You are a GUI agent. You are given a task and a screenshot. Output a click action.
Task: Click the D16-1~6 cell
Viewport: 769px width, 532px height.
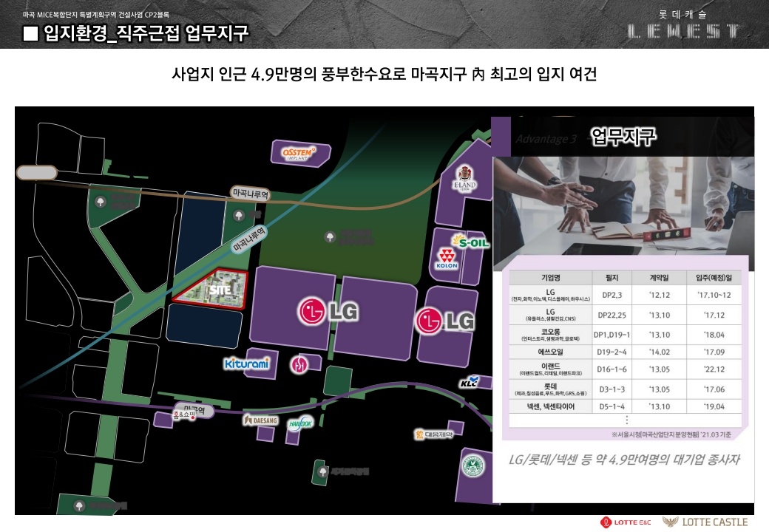[612, 369]
